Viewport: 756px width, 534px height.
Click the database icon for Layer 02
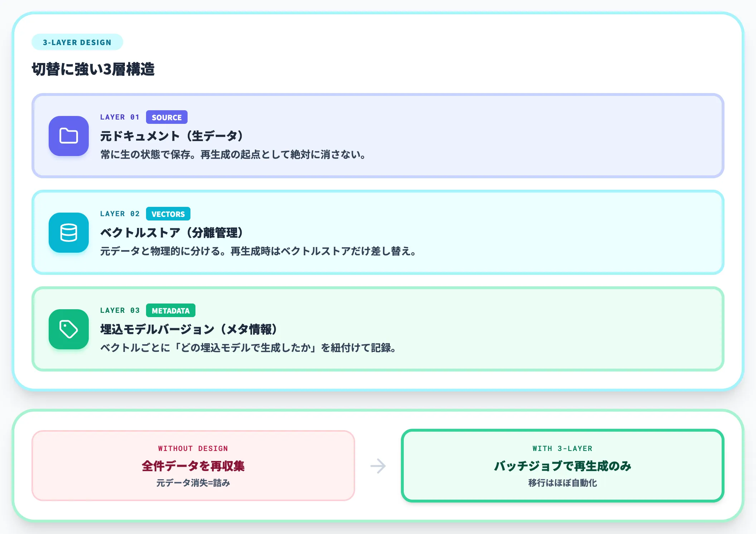(x=69, y=233)
